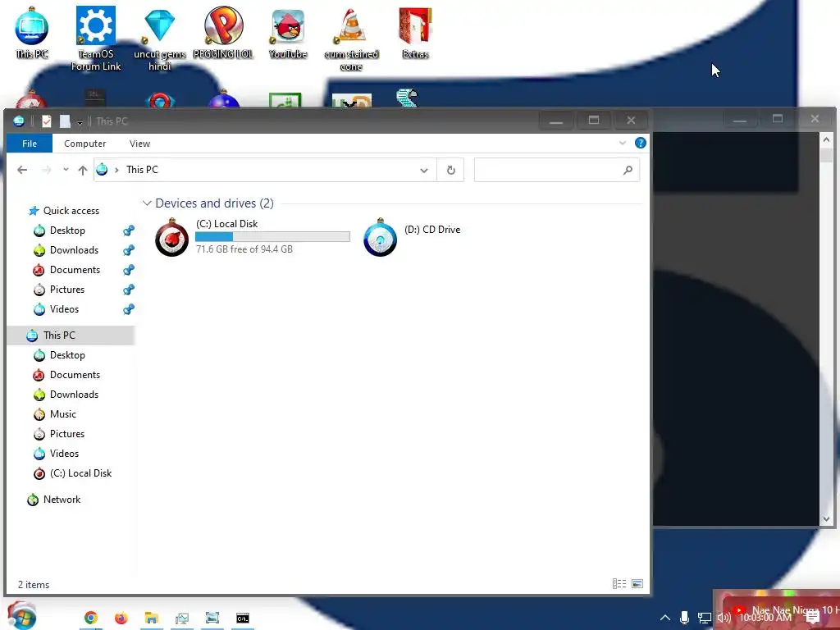
Task: Select This PC in the navigation pane
Action: point(71,336)
